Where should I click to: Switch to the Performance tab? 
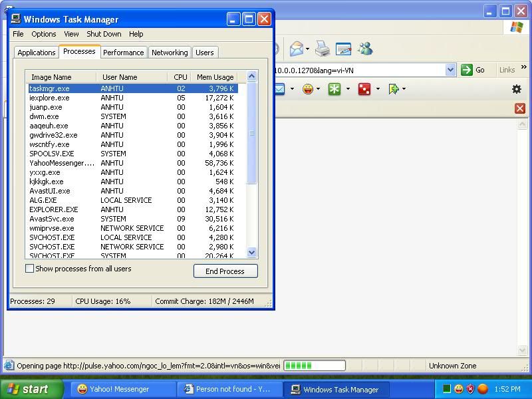[x=124, y=53]
